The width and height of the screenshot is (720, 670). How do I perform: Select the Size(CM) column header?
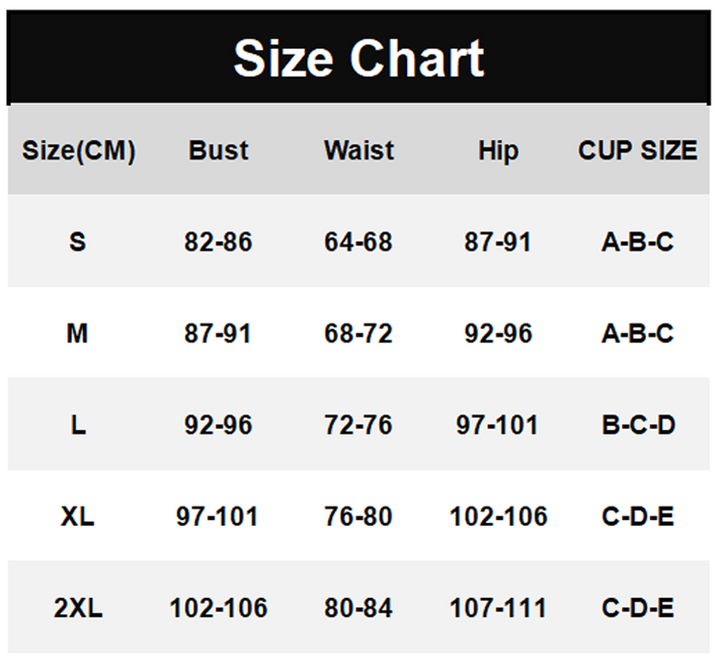[x=78, y=151]
